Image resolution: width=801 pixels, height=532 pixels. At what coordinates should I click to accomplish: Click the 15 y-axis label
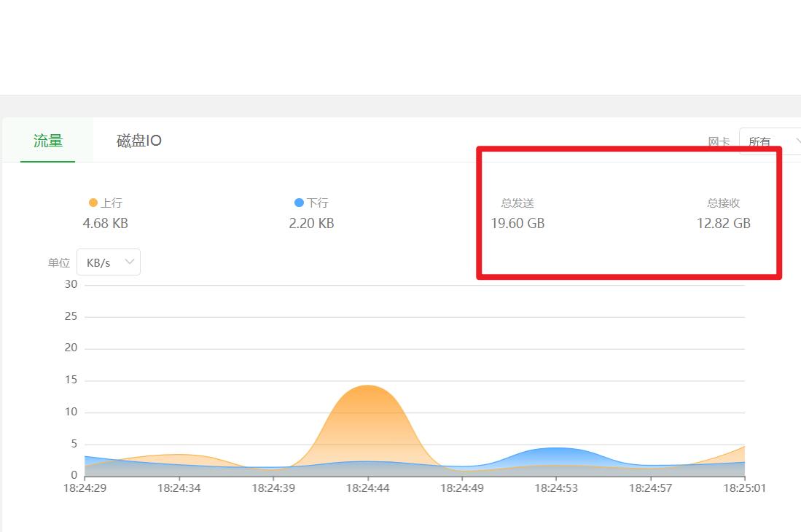coord(71,380)
